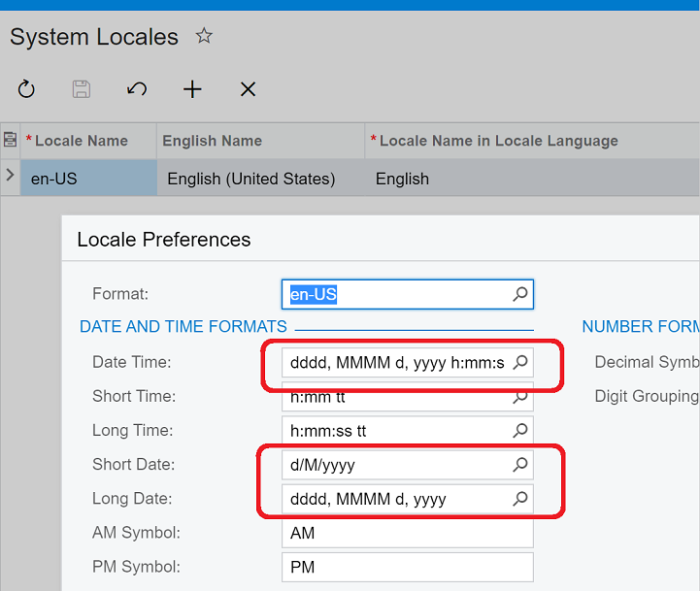Add a new locale row with plus
This screenshot has width=700, height=591.
(x=192, y=89)
